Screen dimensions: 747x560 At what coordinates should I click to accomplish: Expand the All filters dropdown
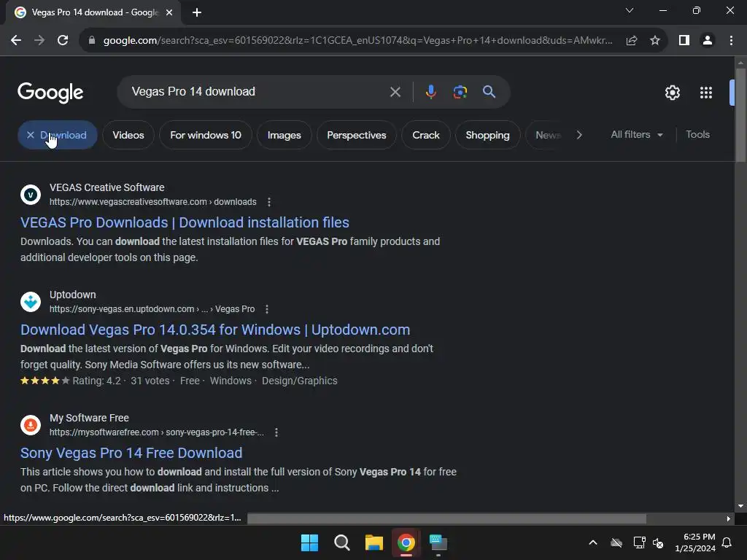(636, 135)
